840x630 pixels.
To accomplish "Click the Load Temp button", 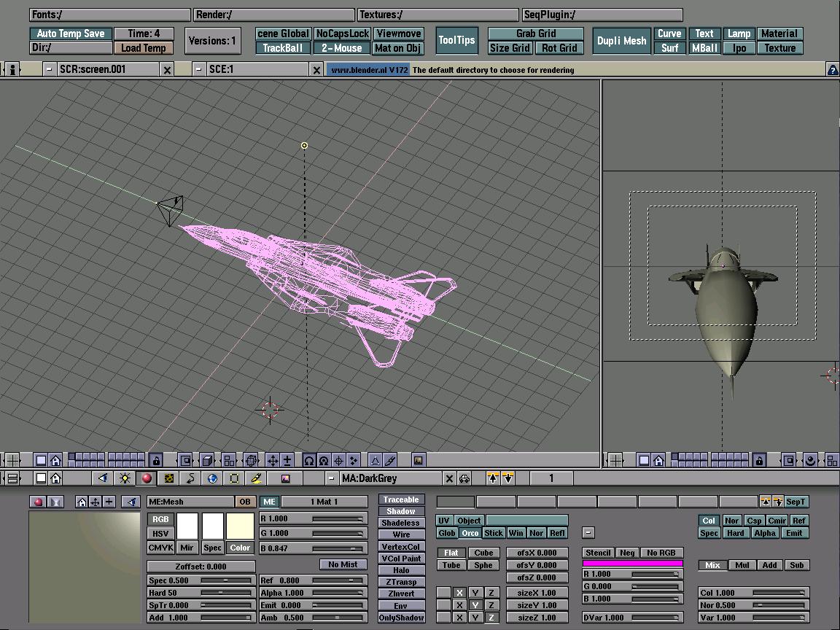I will pos(143,47).
